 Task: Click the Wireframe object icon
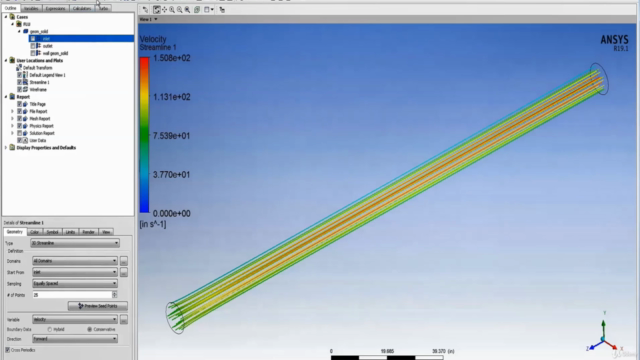pyautogui.click(x=25, y=90)
